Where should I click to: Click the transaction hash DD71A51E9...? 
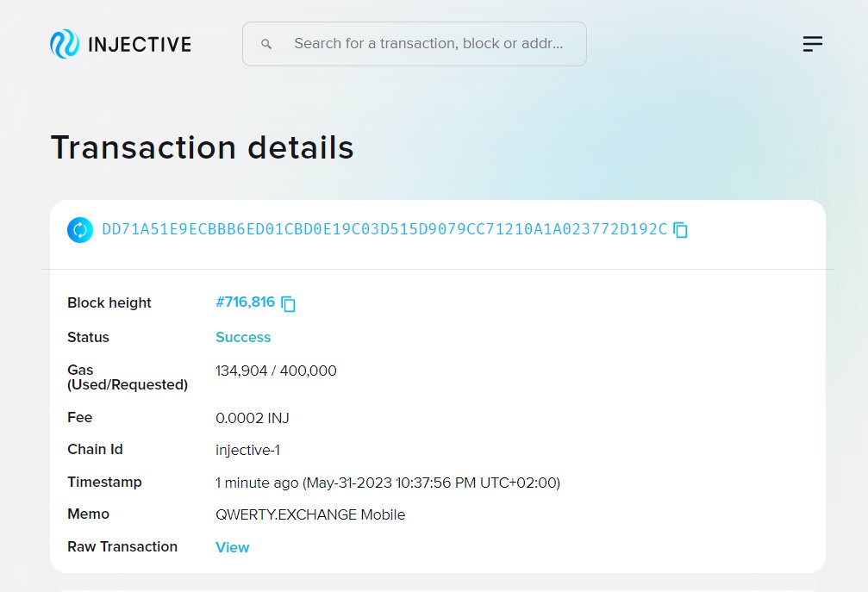click(x=384, y=229)
